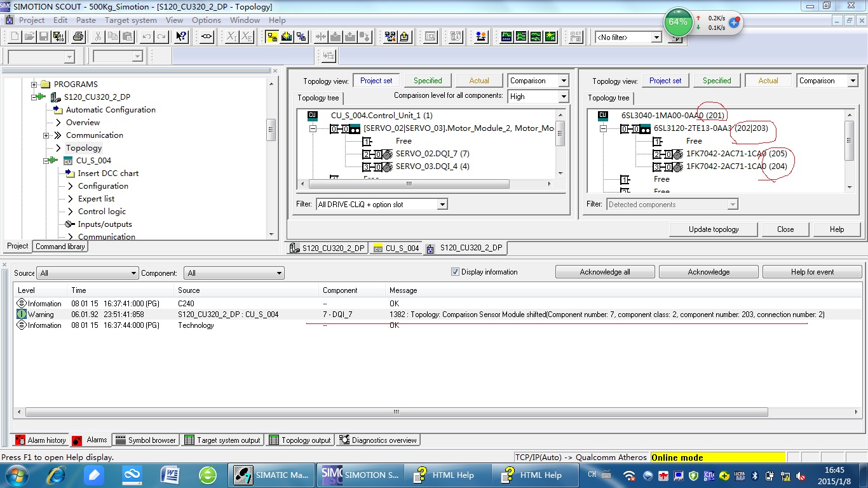Click the upload arrow toolbar icon
Image resolution: width=868 pixels, height=488 pixels.
tap(405, 37)
